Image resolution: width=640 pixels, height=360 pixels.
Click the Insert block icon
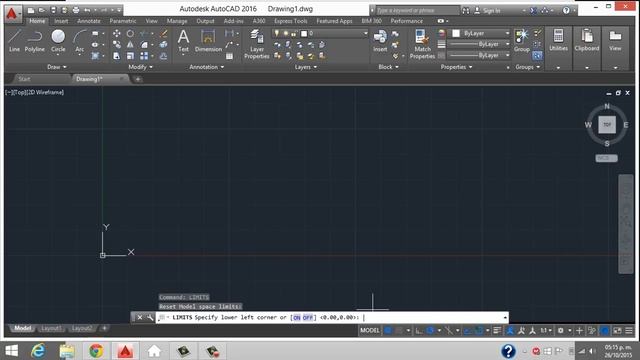380,41
